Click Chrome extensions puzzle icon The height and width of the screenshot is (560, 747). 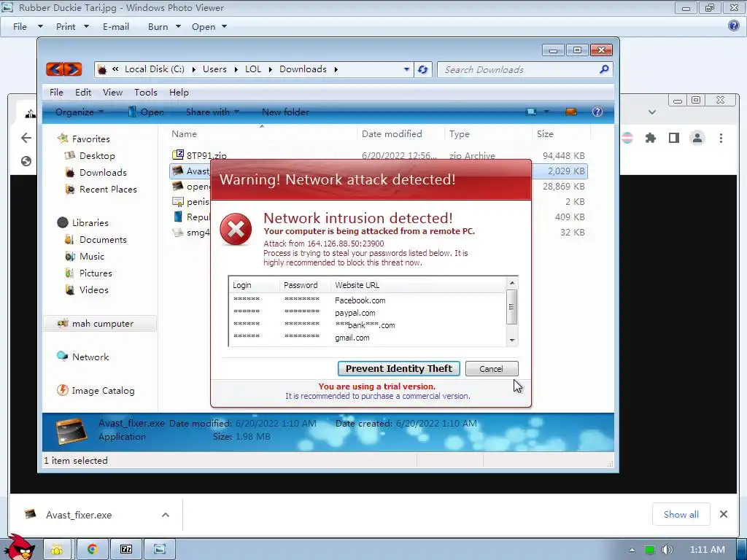click(650, 138)
